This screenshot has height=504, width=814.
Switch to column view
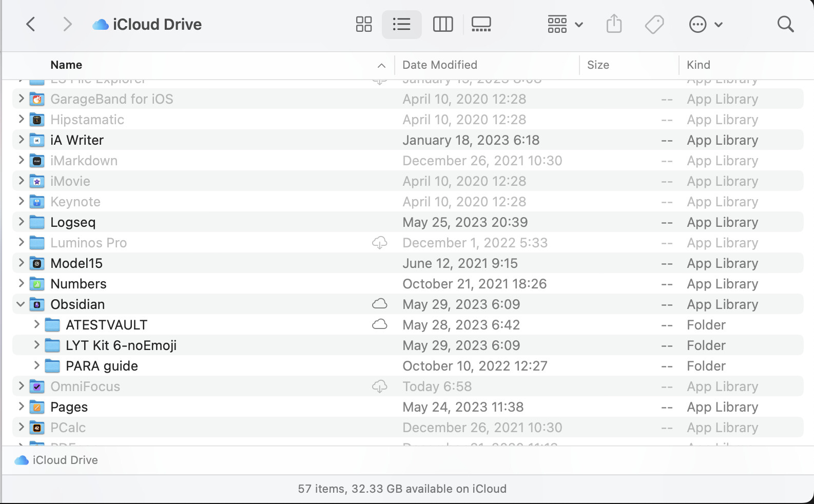point(443,24)
